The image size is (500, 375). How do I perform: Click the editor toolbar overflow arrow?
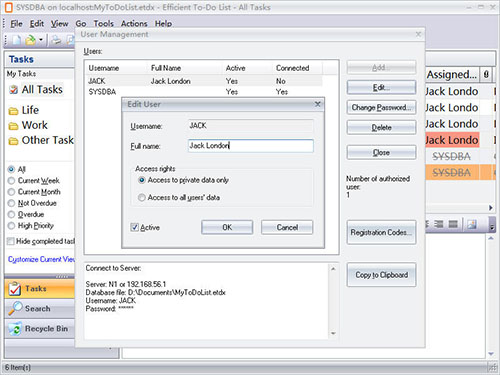[492, 227]
